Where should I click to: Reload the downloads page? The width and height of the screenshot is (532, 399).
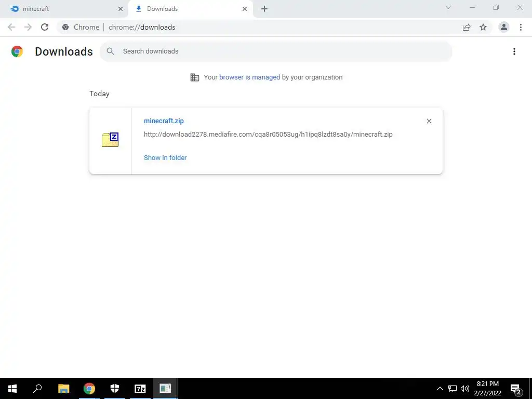(45, 27)
